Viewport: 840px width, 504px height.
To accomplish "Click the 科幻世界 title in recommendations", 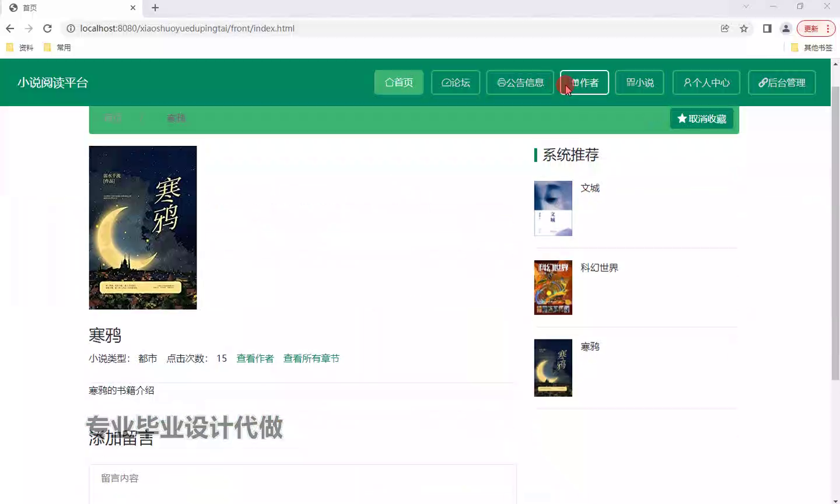I will pyautogui.click(x=599, y=268).
